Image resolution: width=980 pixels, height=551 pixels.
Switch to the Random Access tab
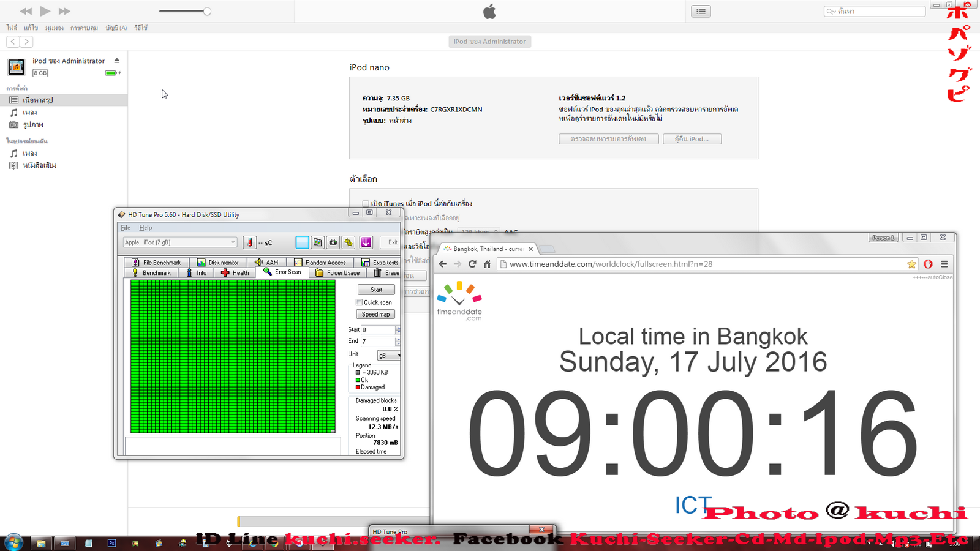coord(320,262)
